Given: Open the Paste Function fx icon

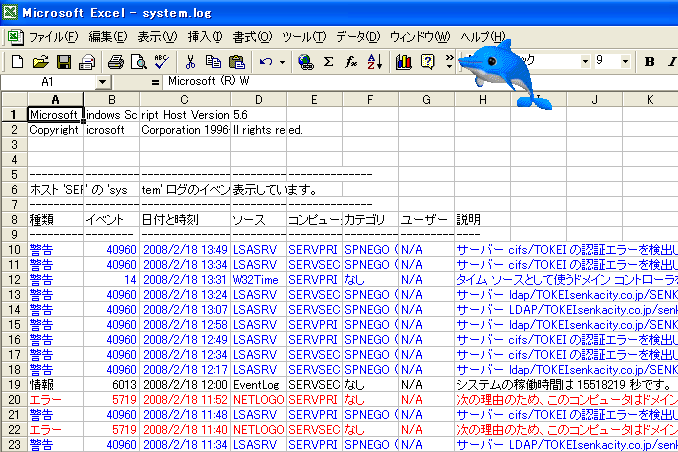Looking at the screenshot, I should click(351, 62).
